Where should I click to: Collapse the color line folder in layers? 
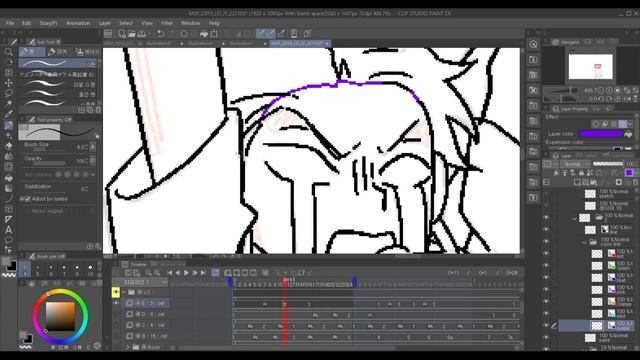tap(584, 242)
